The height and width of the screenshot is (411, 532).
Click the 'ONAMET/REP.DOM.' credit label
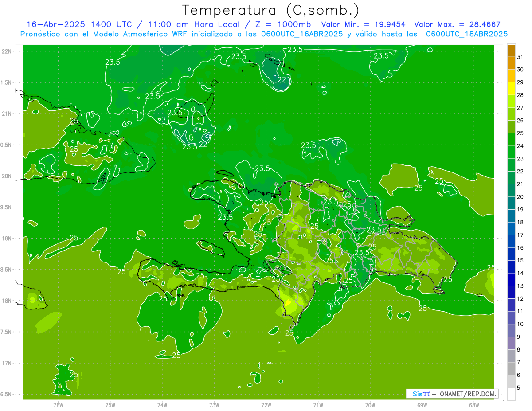tap(467, 394)
